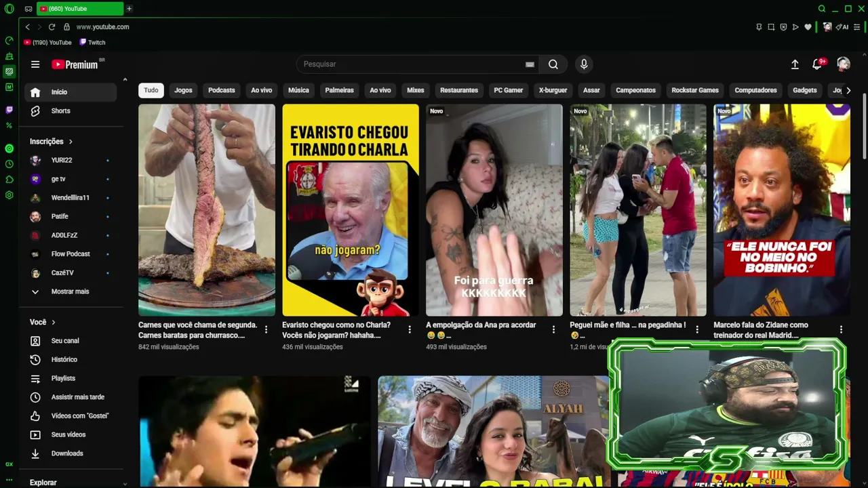
Task: Open Settings gear in the Opera sidebar
Action: (x=9, y=195)
